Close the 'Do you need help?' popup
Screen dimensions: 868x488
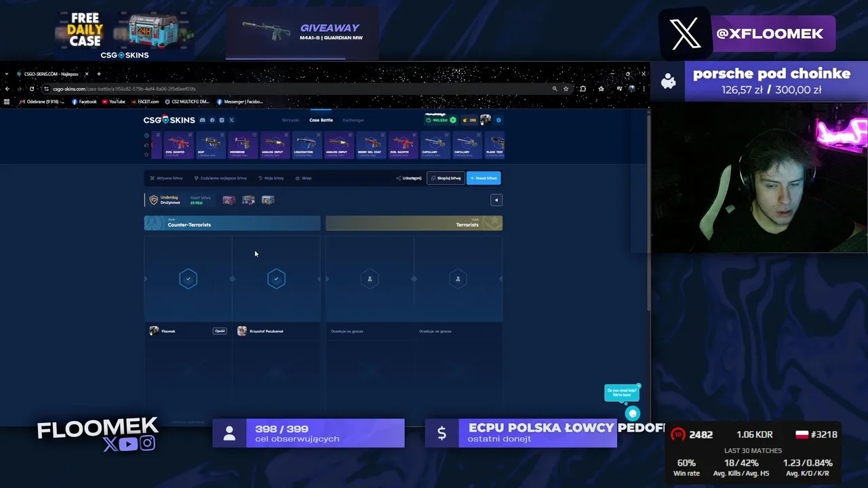coord(639,386)
